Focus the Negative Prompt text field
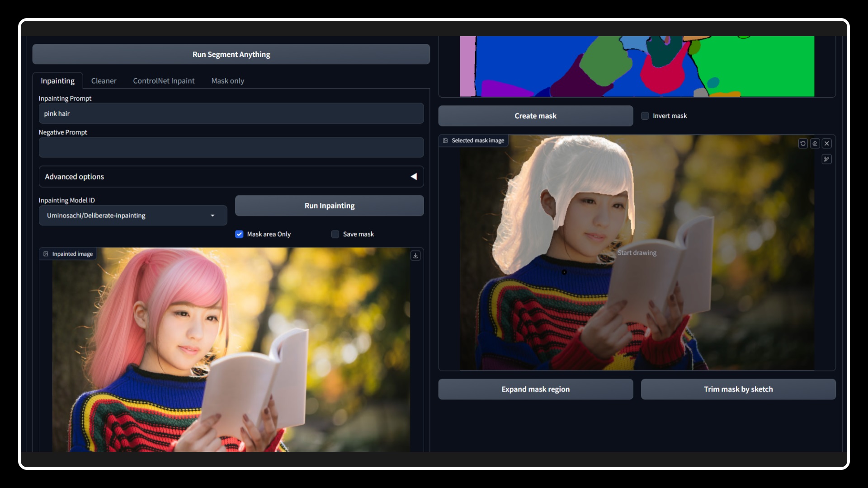Screen dimensions: 868x488 pos(231,147)
